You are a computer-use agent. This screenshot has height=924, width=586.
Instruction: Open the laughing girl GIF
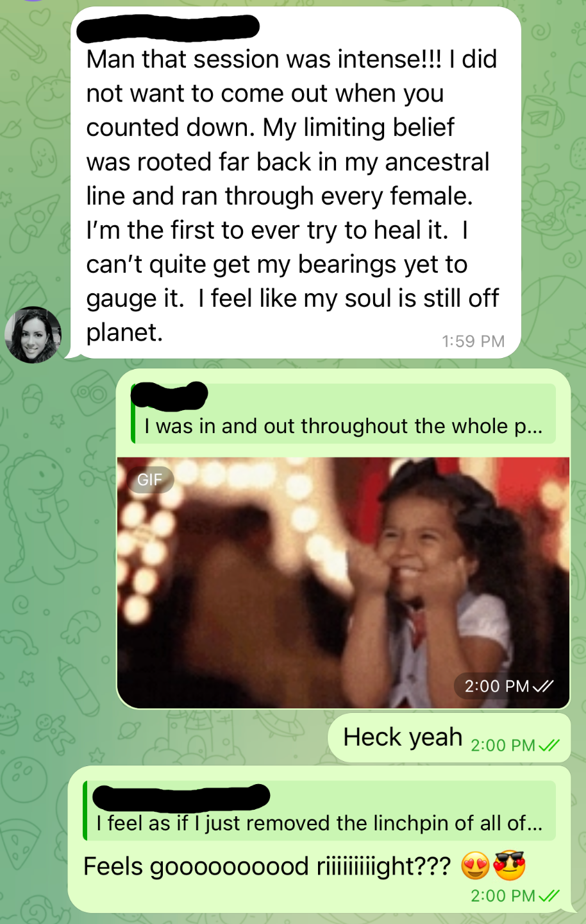(343, 583)
